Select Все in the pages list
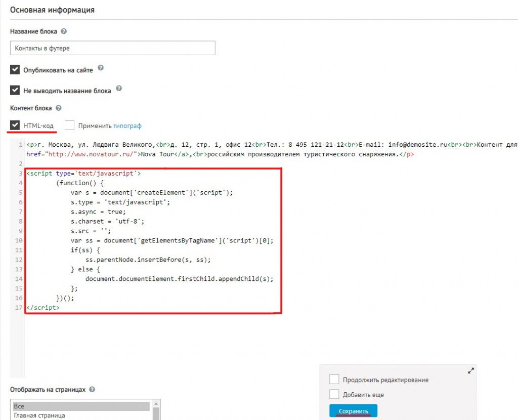This screenshot has height=420, width=518. click(x=81, y=406)
